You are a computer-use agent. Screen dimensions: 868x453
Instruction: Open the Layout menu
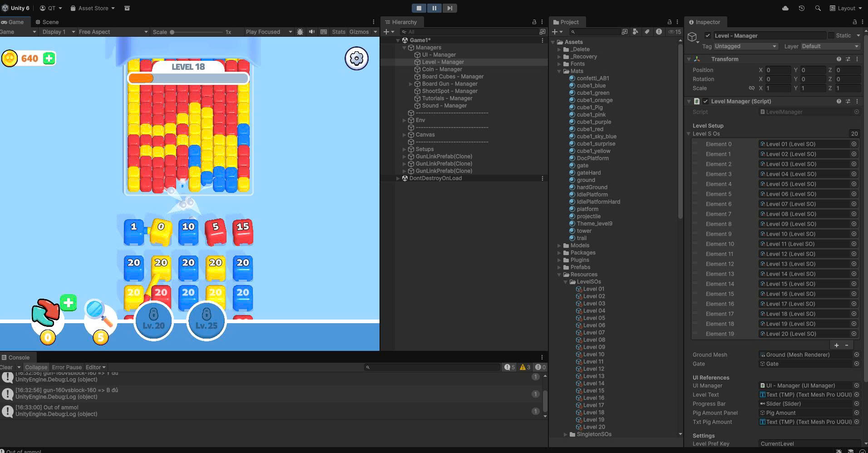click(x=843, y=8)
